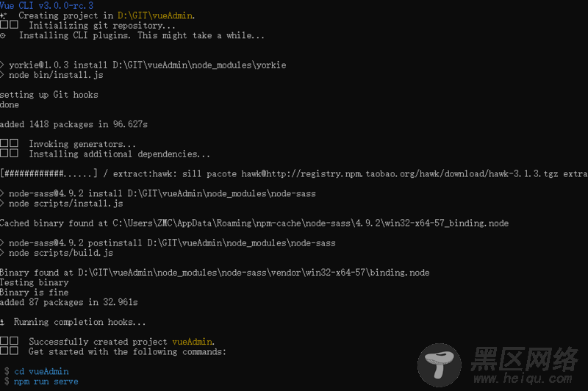Click the box glyphs before Successfully created project
The height and width of the screenshot is (391, 588).
pyautogui.click(x=9, y=341)
